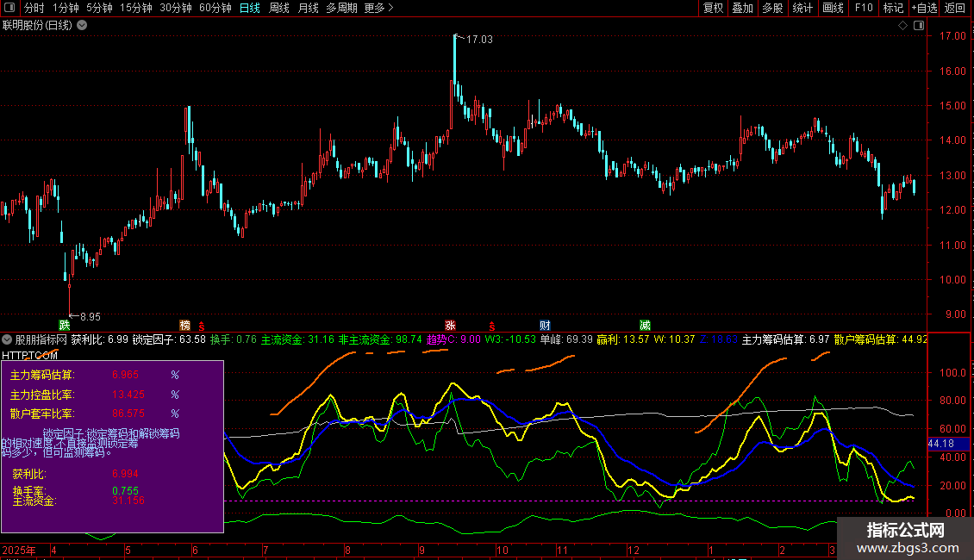Toggle 复权 price adjustment
Image resolution: width=974 pixels, height=560 pixels.
(x=713, y=8)
